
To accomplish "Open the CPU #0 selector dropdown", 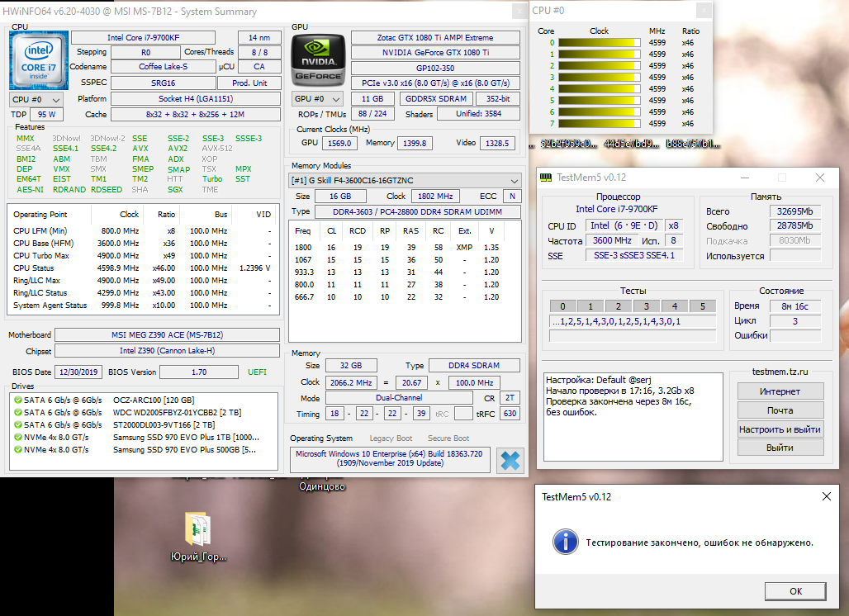I will click(36, 100).
